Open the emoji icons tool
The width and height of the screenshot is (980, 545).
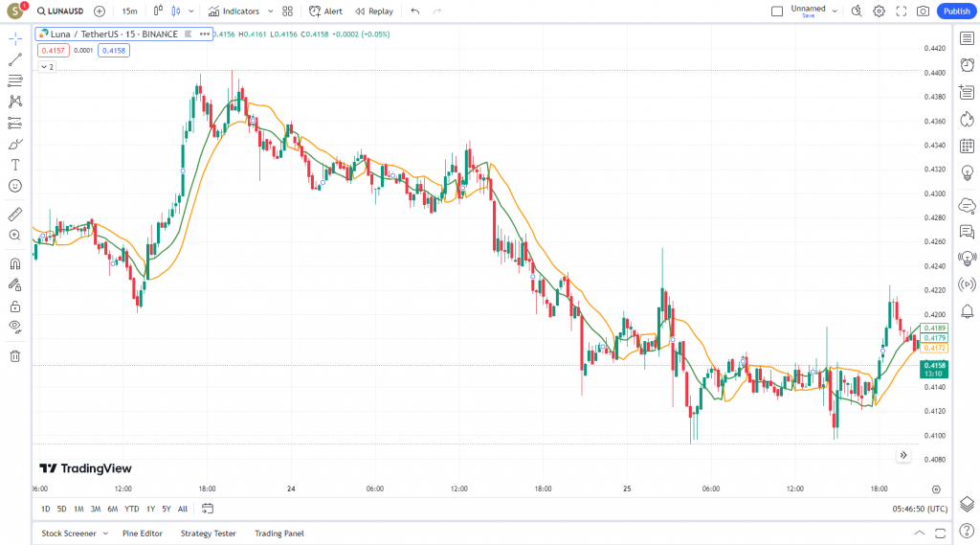15,186
